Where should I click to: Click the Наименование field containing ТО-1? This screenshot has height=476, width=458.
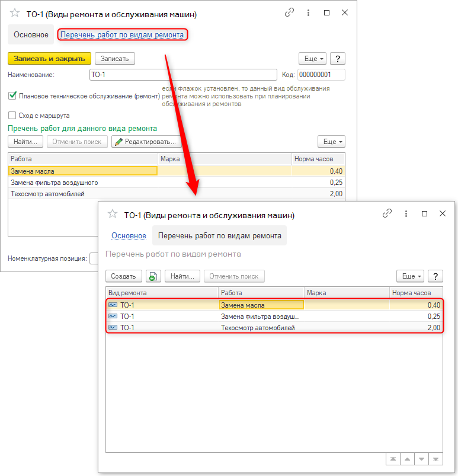[182, 75]
